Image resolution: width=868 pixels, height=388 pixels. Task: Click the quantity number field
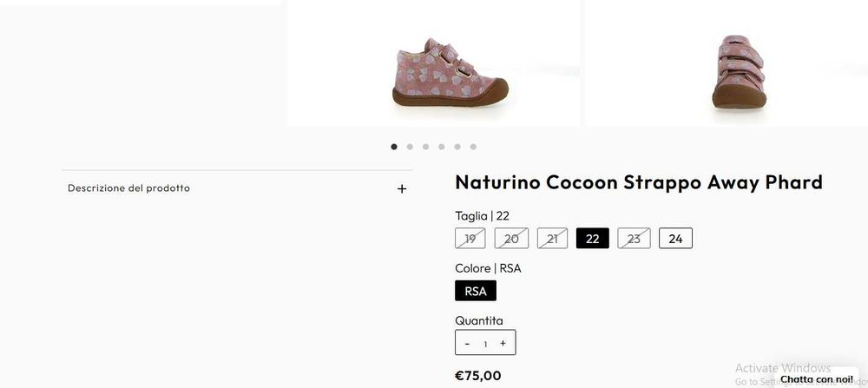tap(485, 344)
